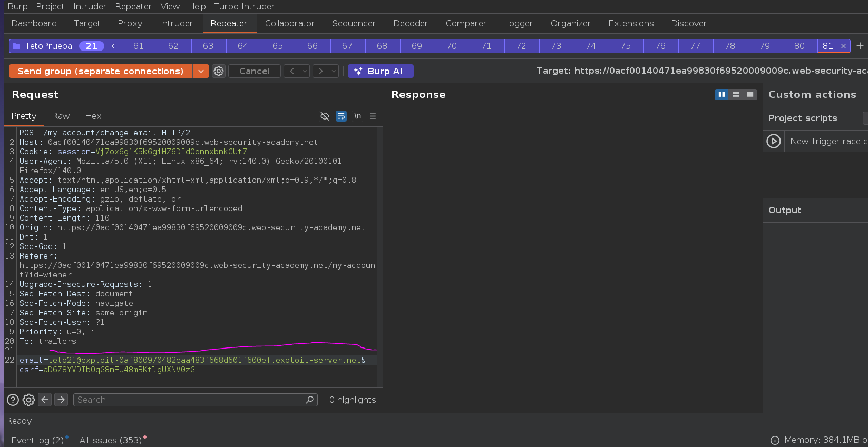The image size is (868, 447).
Task: Switch to the Discover tab
Action: pyautogui.click(x=689, y=23)
